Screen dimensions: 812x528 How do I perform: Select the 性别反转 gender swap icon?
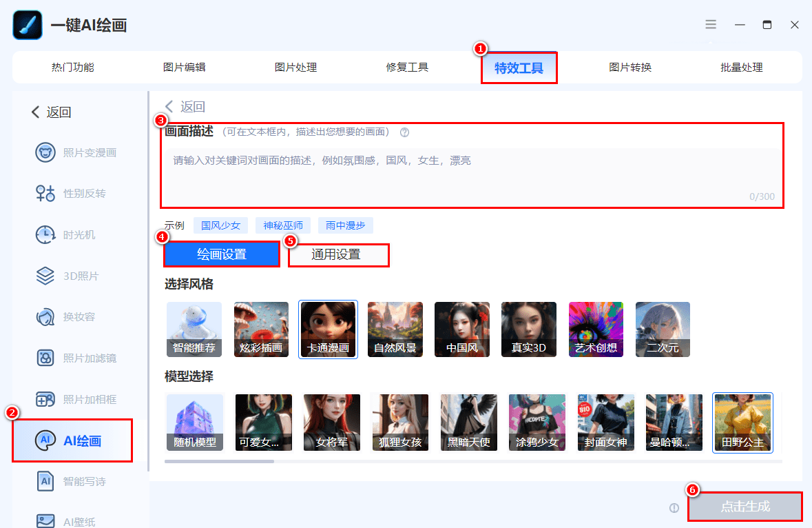(45, 194)
